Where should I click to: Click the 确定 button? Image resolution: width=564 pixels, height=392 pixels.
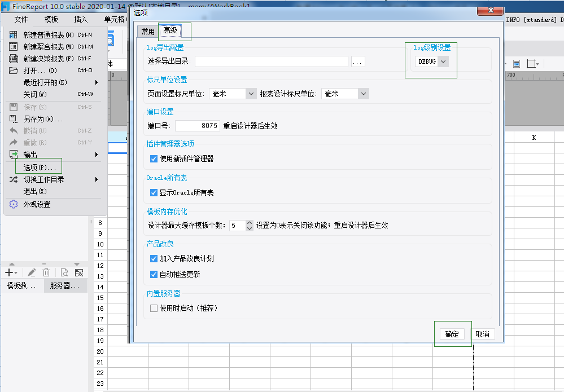(452, 334)
